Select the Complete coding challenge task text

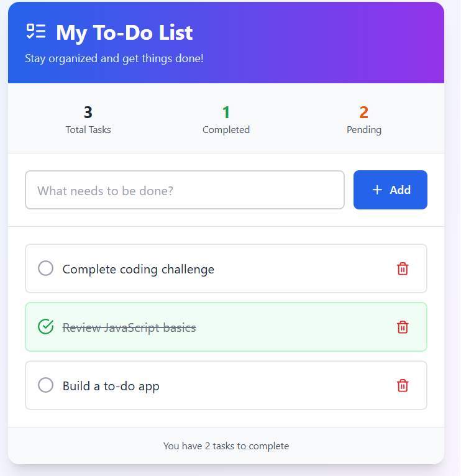click(139, 269)
